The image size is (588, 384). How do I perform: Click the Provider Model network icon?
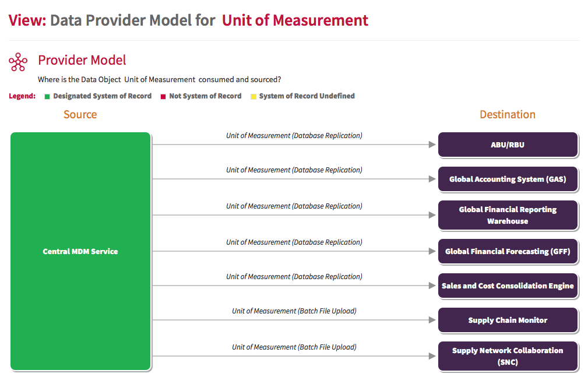(18, 62)
